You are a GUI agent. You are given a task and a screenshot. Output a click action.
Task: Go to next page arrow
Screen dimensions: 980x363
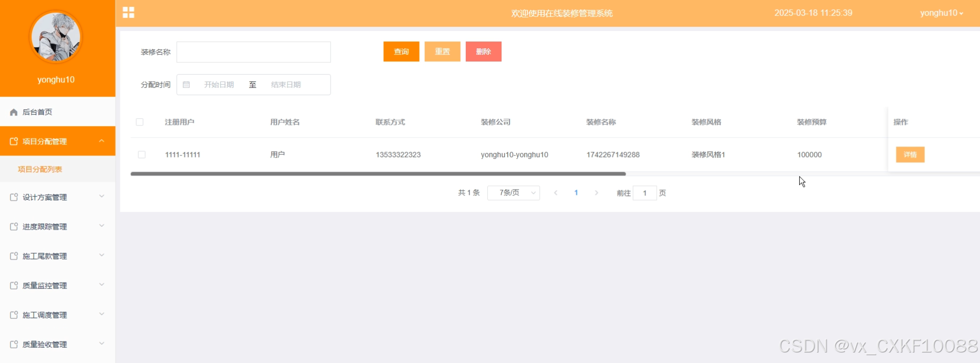pos(596,193)
